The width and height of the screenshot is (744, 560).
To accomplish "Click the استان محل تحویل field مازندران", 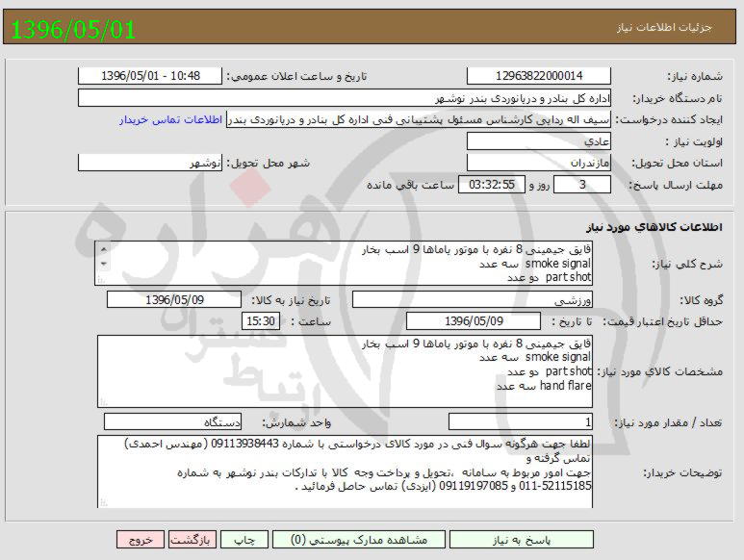I will 538,163.
